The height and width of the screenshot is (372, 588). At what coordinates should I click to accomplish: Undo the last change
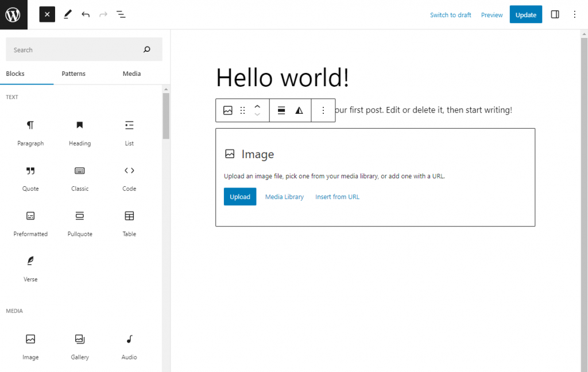coord(86,14)
